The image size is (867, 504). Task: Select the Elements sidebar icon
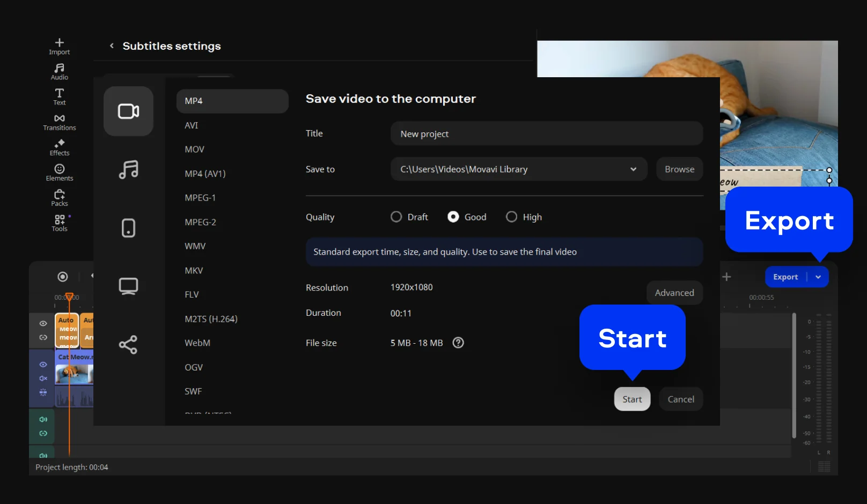tap(59, 172)
